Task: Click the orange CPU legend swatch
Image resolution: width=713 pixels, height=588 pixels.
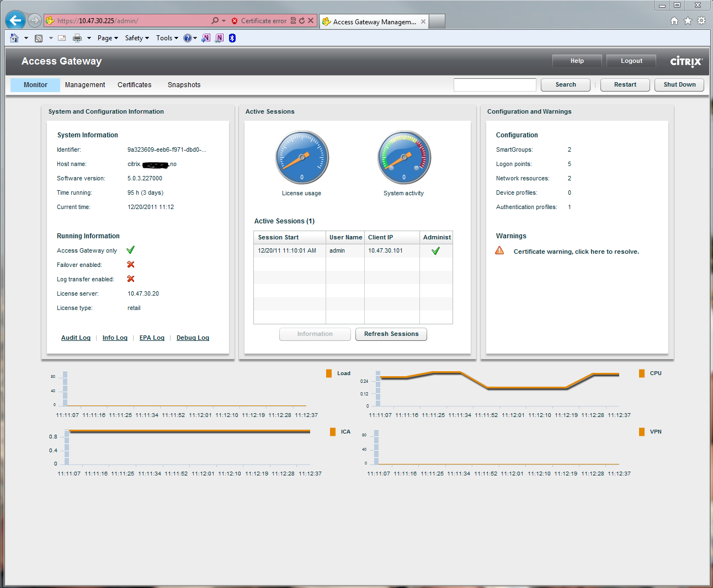Action: [642, 373]
